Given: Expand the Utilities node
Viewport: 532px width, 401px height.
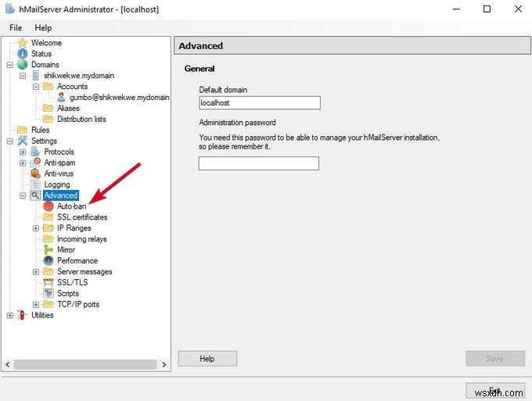Looking at the screenshot, I should click(10, 315).
